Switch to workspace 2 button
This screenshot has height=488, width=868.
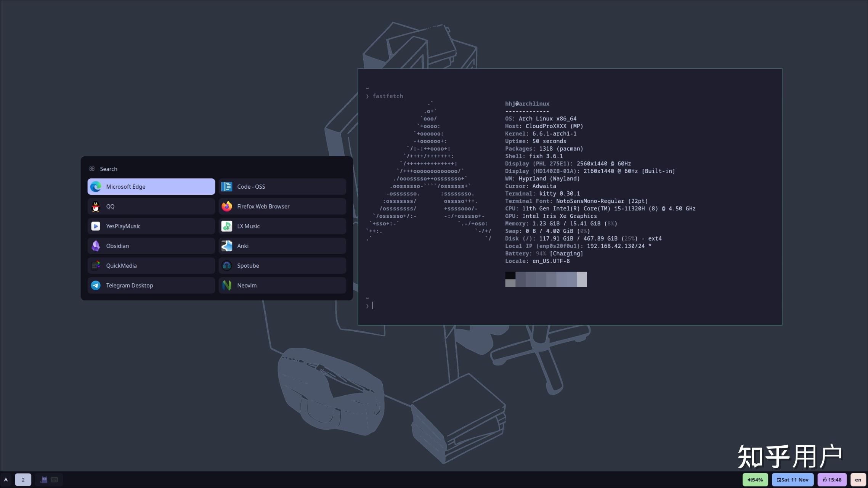[x=23, y=480]
